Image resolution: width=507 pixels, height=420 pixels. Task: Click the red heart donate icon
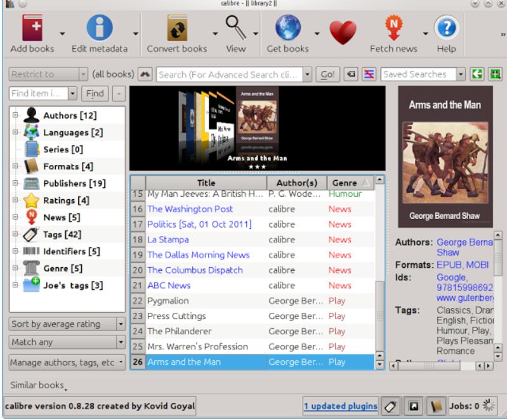pyautogui.click(x=343, y=32)
